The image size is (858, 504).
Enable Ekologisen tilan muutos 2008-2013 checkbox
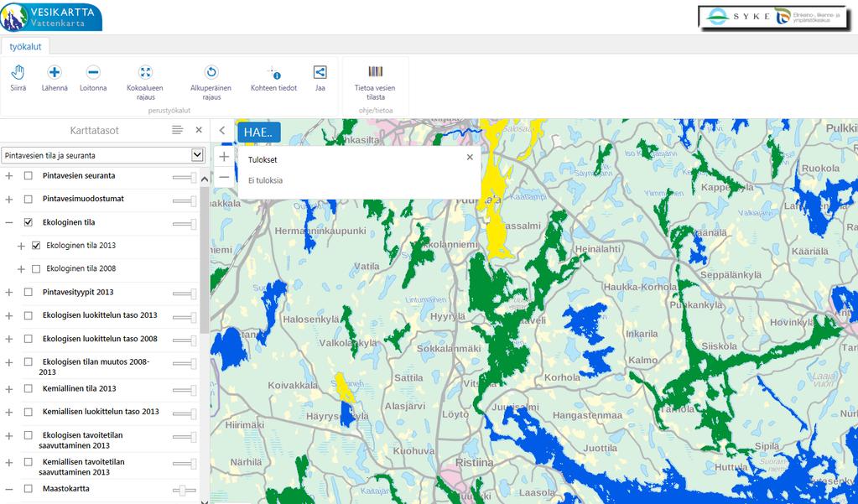[29, 361]
